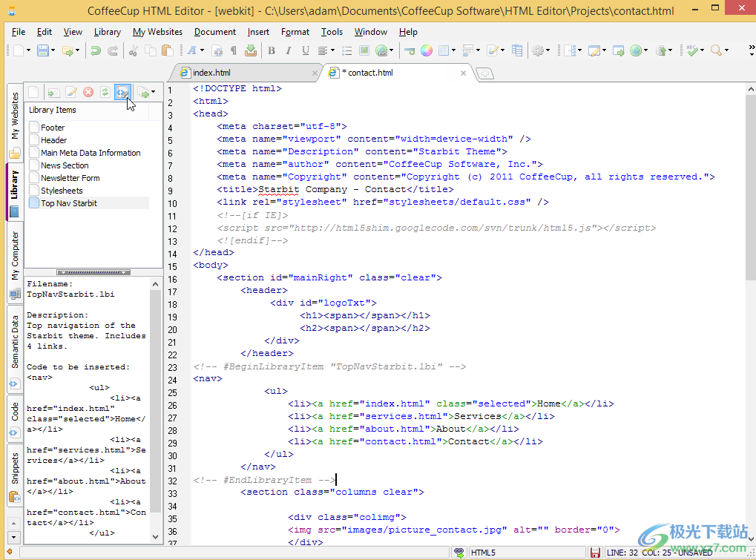Open the text alignment dropdown
Image resolution: width=756 pixels, height=560 pixels.
coord(332,50)
